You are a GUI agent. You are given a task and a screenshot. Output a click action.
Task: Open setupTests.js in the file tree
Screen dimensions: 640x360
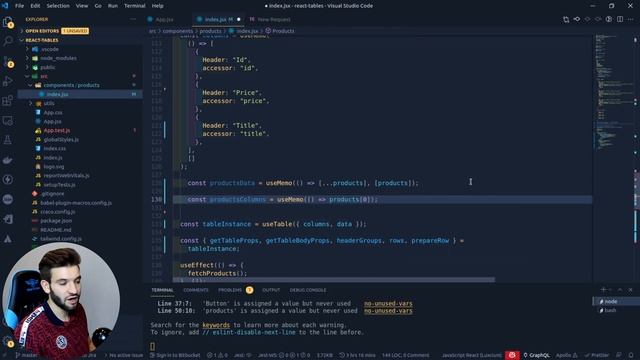pyautogui.click(x=59, y=184)
